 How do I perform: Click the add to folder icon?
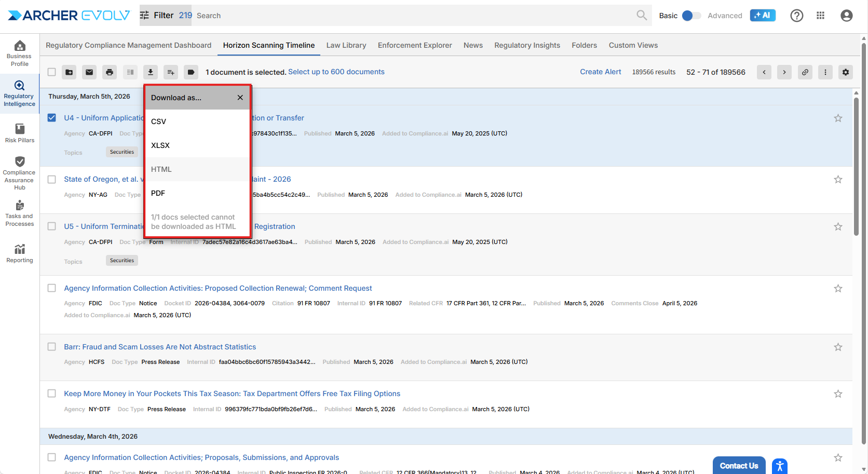(x=69, y=72)
